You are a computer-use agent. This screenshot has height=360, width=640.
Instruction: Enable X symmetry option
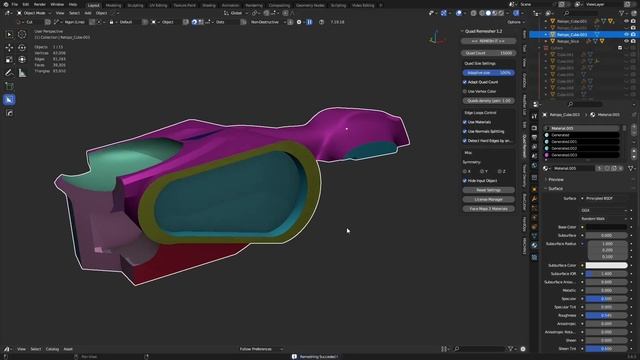pos(465,171)
